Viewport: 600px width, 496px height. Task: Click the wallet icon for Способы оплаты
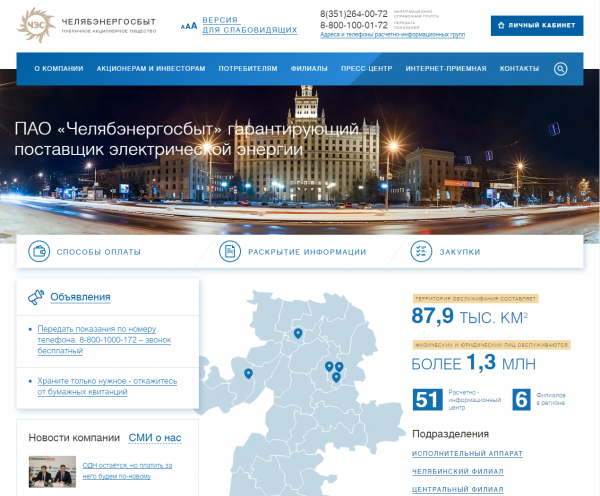tap(39, 251)
